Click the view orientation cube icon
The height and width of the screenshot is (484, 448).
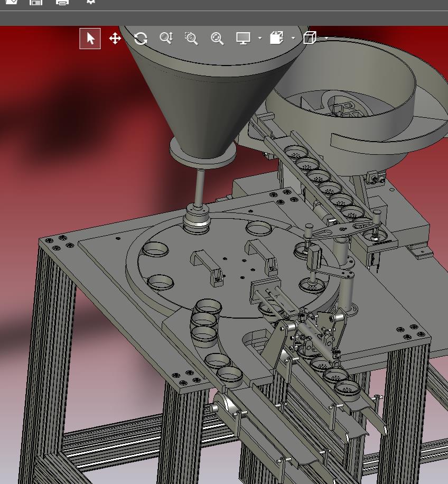pyautogui.click(x=310, y=38)
